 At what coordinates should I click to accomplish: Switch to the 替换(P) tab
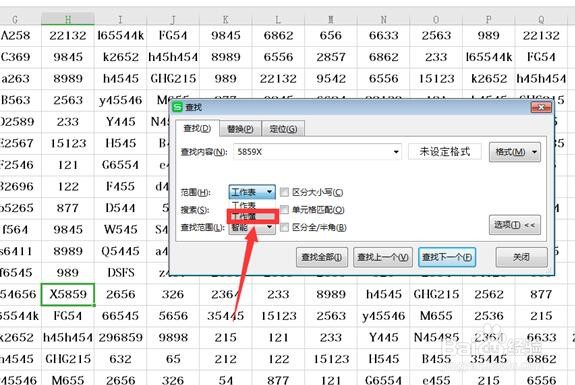240,129
